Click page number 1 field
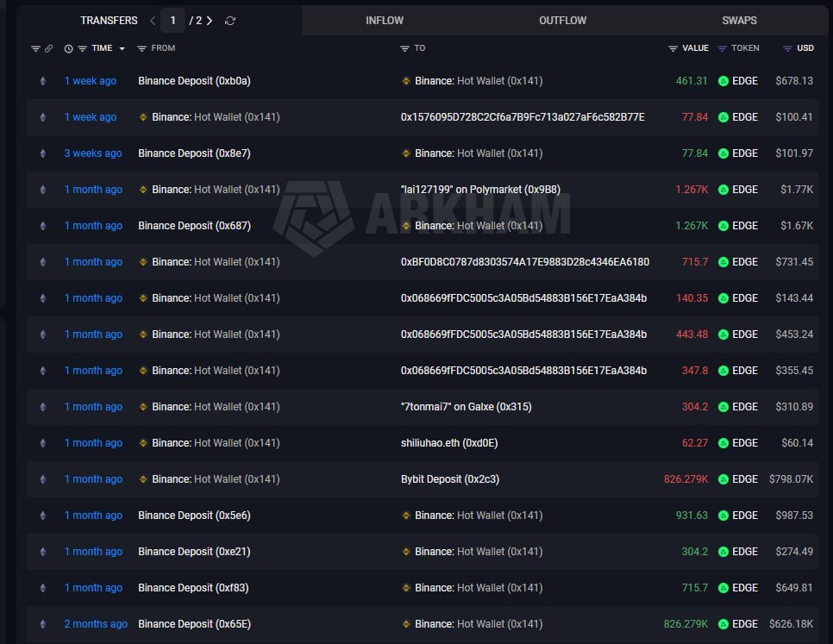Viewport: 833px width, 644px height. point(172,21)
